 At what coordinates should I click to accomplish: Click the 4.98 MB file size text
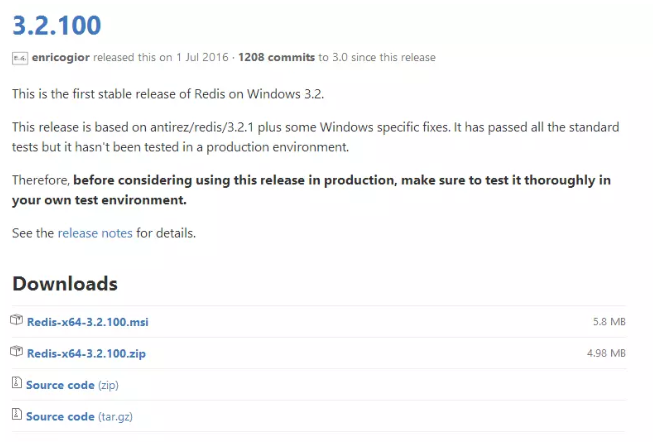coord(606,353)
